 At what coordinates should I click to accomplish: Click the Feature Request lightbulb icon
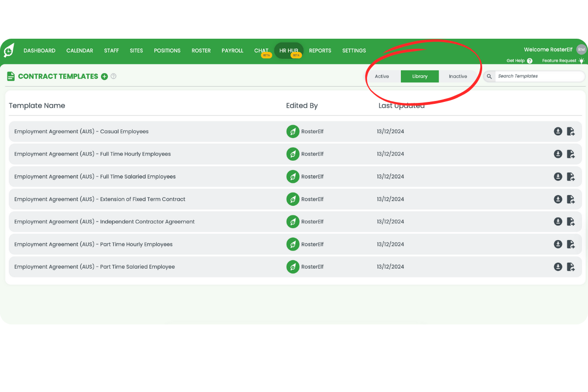pos(581,60)
